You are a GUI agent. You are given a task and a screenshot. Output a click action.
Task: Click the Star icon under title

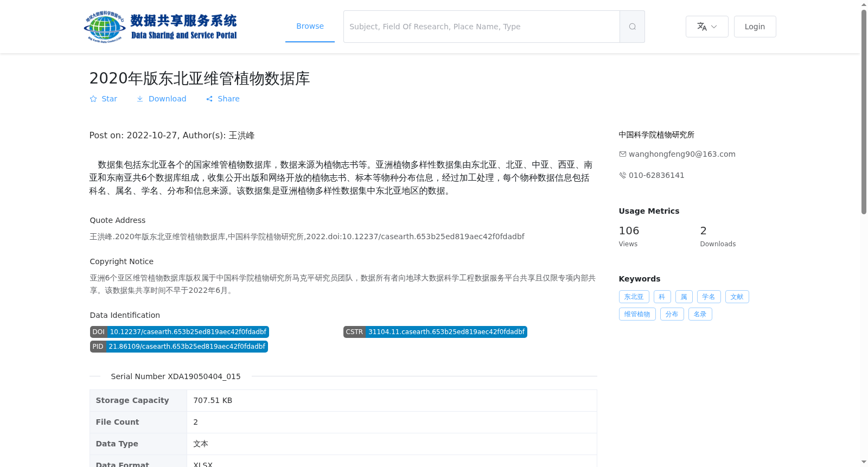coord(93,99)
